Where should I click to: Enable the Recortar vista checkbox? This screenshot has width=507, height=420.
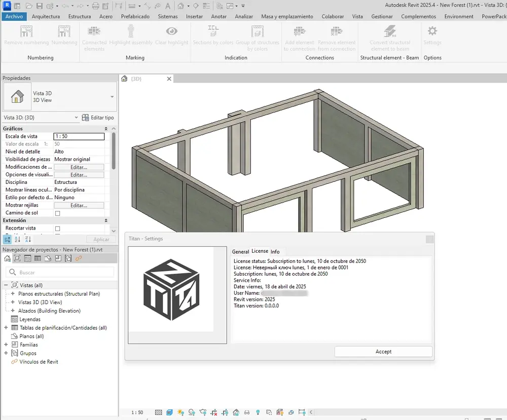pos(58,228)
